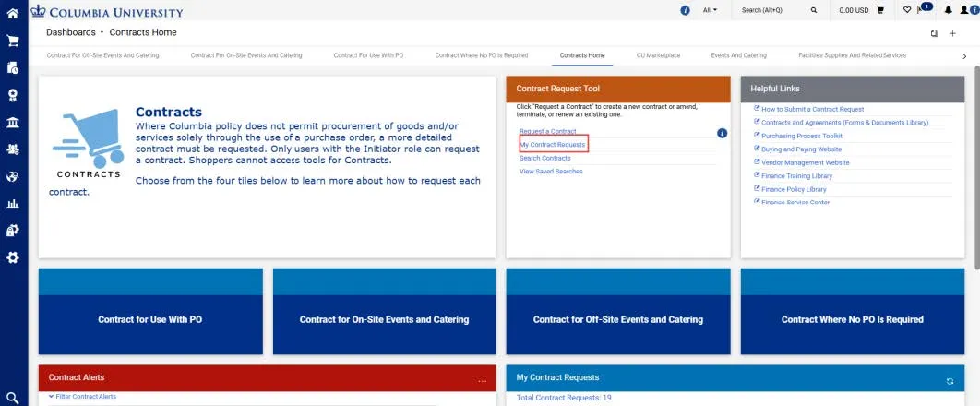Switch to the CU Marketplace tab

tap(658, 55)
